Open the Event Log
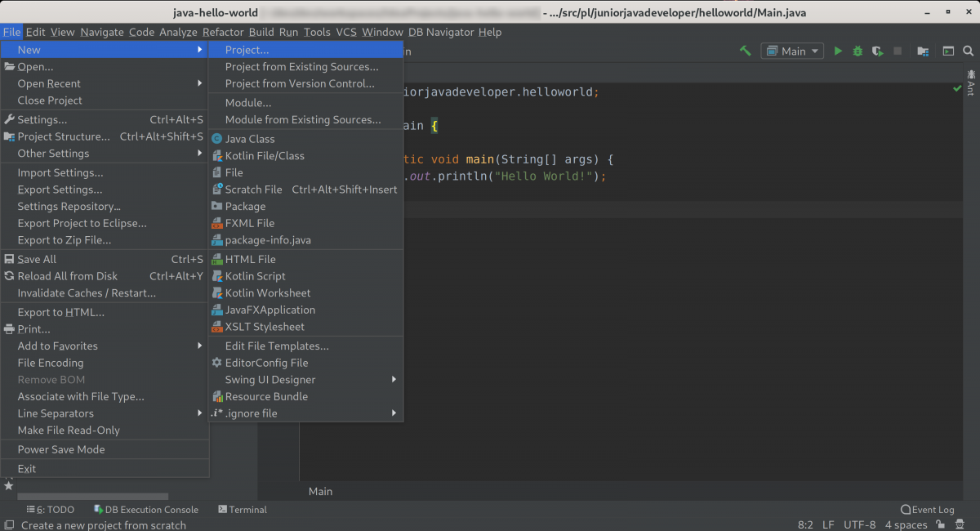 pos(928,509)
